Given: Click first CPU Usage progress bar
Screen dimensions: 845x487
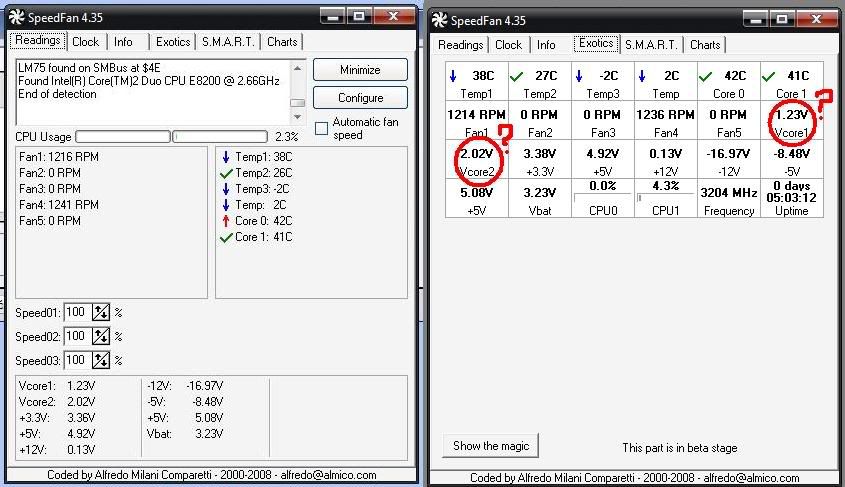Looking at the screenshot, I should click(123, 137).
